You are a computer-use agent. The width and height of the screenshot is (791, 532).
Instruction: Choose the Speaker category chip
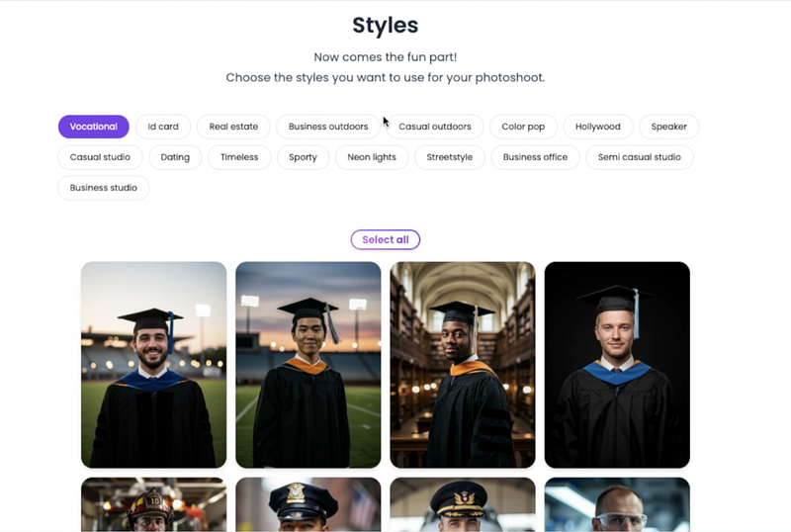tap(669, 127)
